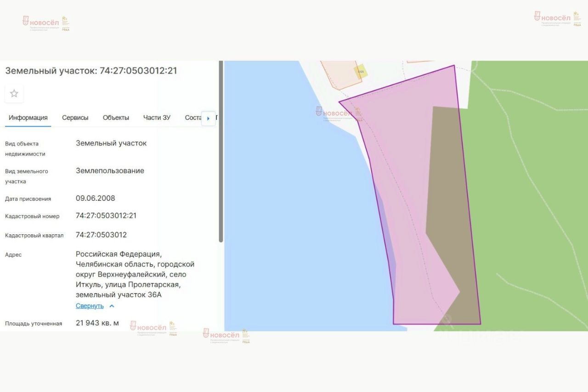Add parcel to favorites with star icon
This screenshot has height=392, width=588.
(14, 94)
